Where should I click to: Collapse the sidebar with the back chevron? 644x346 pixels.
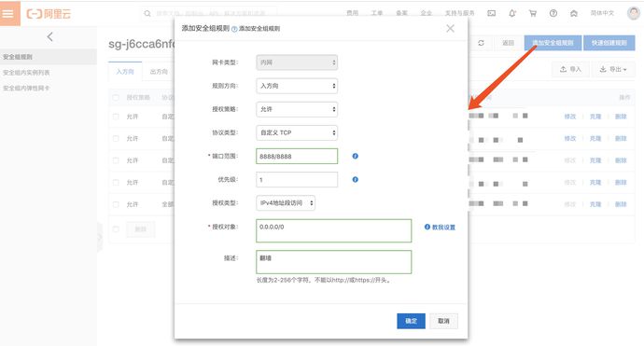point(49,37)
